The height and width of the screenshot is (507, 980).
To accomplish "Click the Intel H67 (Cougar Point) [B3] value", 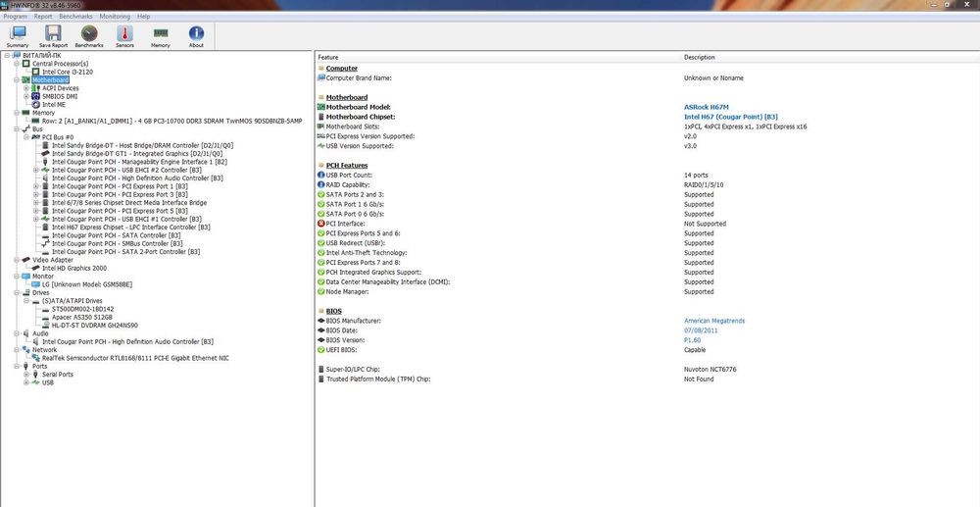I will (731, 117).
